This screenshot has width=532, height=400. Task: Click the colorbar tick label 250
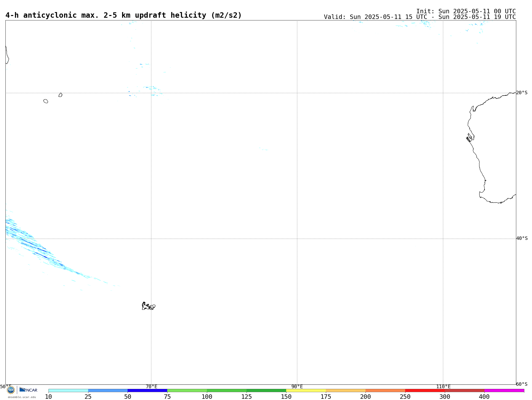(405, 397)
